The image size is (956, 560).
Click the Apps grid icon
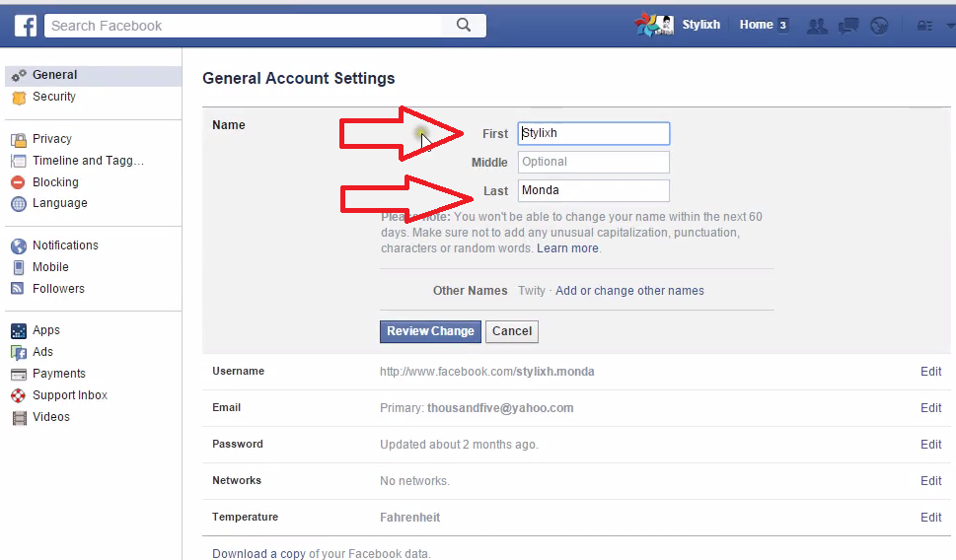point(19,331)
